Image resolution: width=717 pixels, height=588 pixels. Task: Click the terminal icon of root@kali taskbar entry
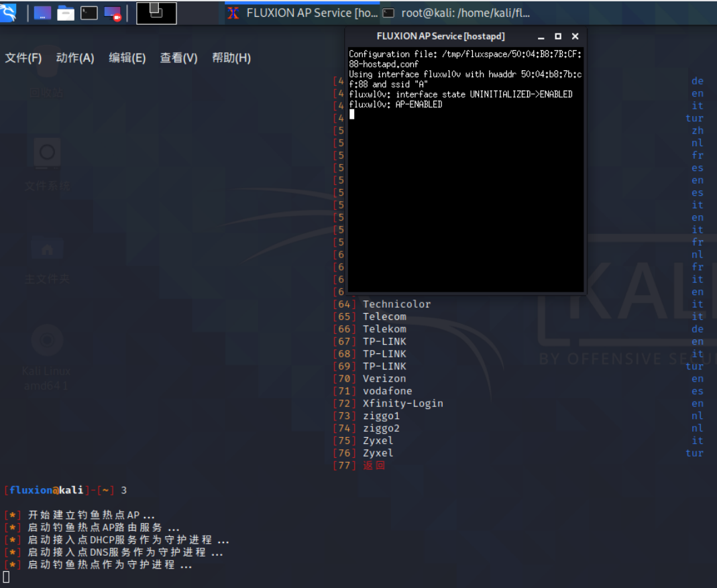click(x=388, y=13)
